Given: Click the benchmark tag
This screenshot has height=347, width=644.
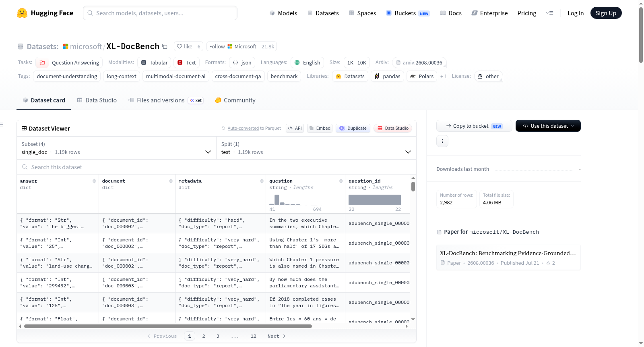Looking at the screenshot, I should 284,76.
